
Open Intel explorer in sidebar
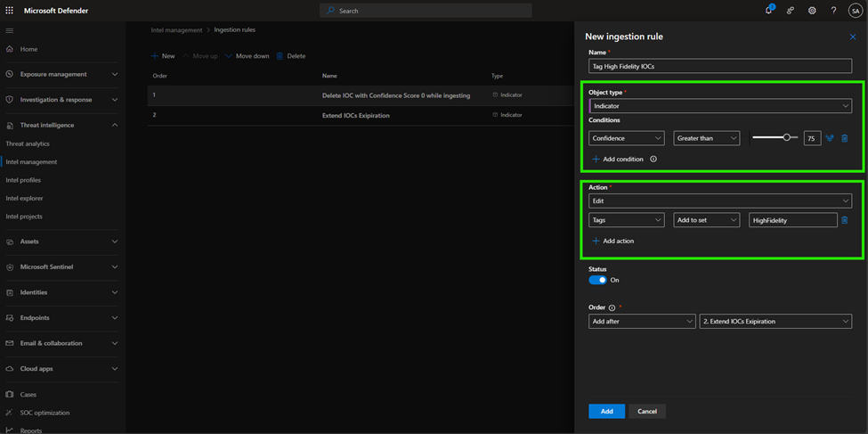[24, 198]
